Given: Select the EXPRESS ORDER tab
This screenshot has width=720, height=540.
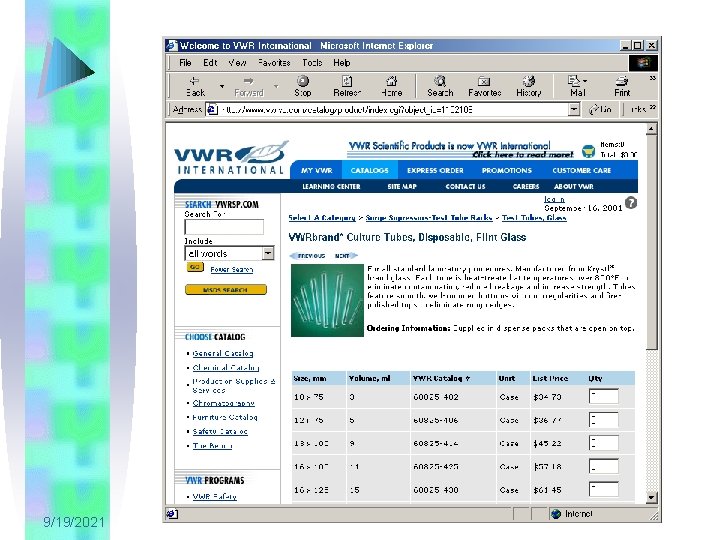Looking at the screenshot, I should pos(435,170).
